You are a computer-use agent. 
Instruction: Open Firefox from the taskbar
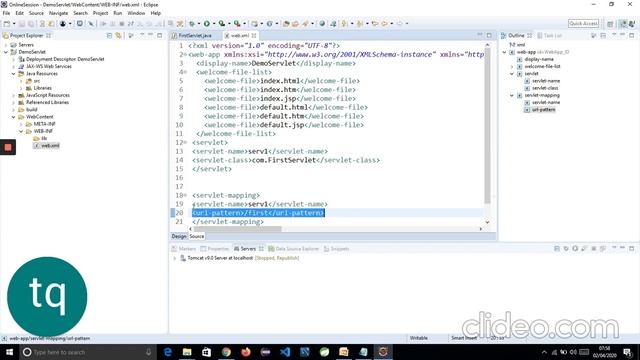tap(246, 352)
